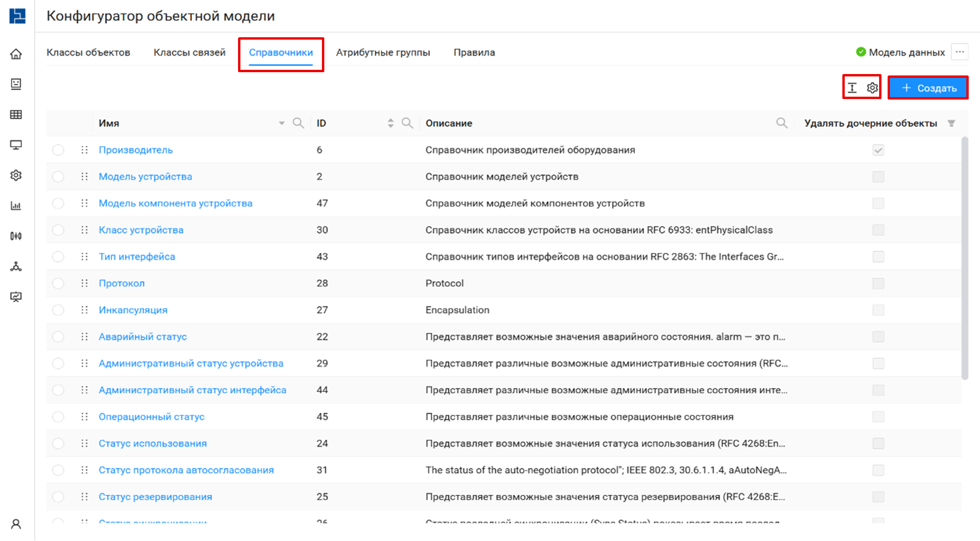Viewport: 980px width, 541px height.
Task: Click the table grid sidebar icon
Action: click(16, 115)
